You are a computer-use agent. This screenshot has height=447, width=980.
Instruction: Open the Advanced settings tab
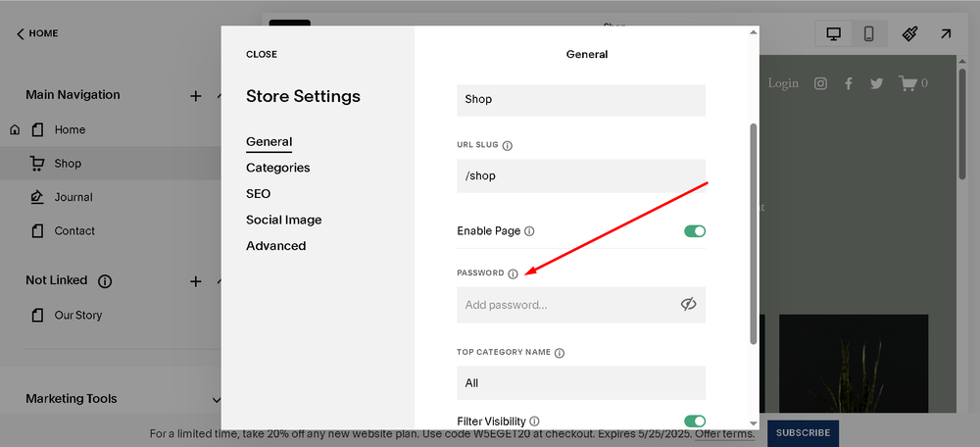point(275,246)
